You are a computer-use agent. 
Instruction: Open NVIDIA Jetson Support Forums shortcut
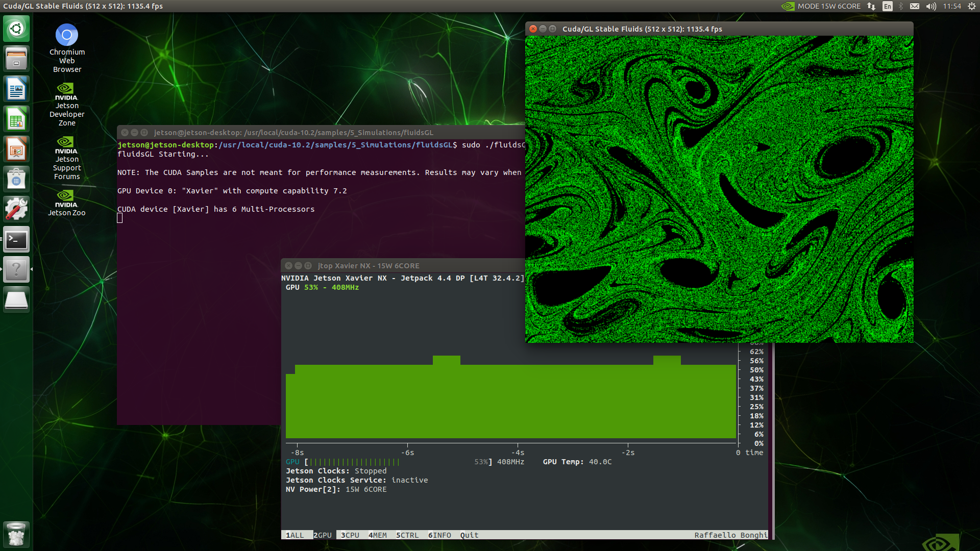click(x=67, y=158)
